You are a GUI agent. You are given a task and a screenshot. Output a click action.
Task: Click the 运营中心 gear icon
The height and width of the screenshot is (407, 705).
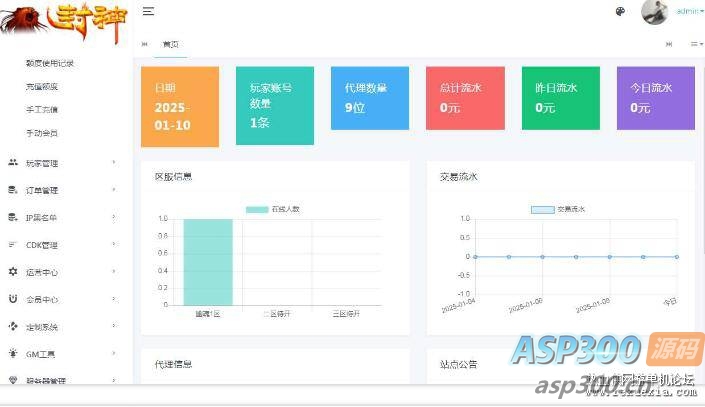pos(13,271)
